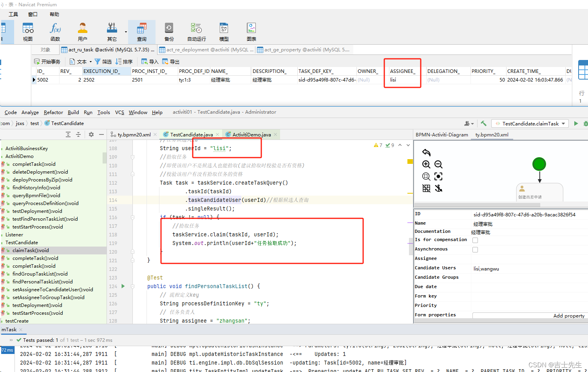Image resolution: width=588 pixels, height=372 pixels.
Task: Expand the 其它 dropdown arrow
Action: pos(126,32)
